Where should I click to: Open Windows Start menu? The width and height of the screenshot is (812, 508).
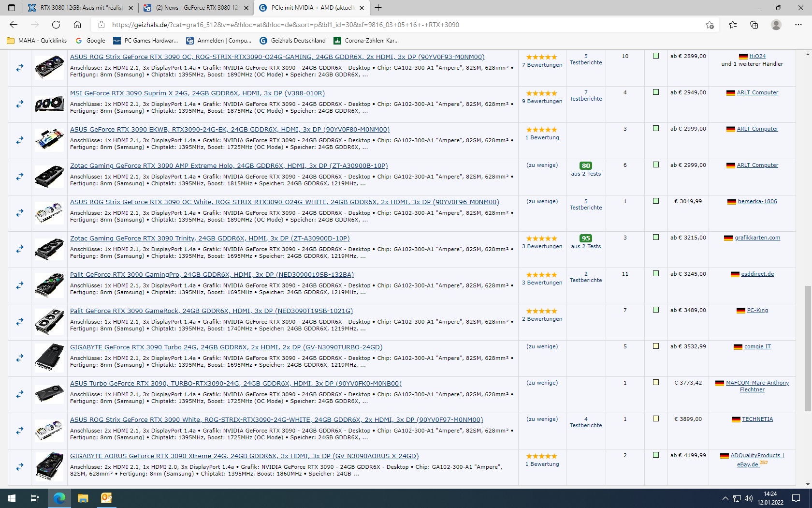(x=12, y=498)
